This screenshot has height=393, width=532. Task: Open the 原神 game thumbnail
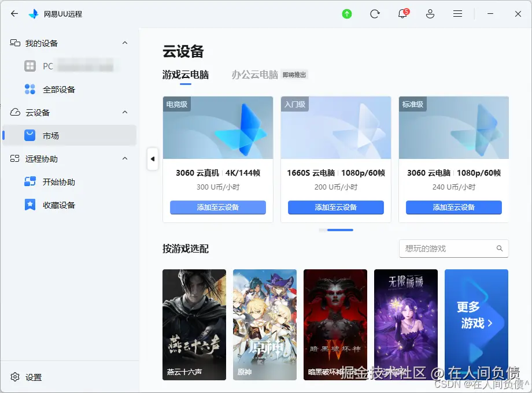(264, 325)
